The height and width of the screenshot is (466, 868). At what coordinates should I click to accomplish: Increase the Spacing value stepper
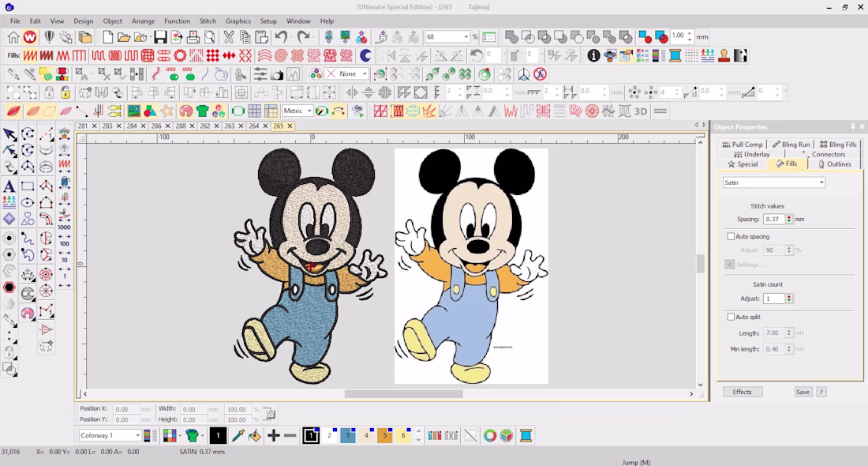point(789,216)
